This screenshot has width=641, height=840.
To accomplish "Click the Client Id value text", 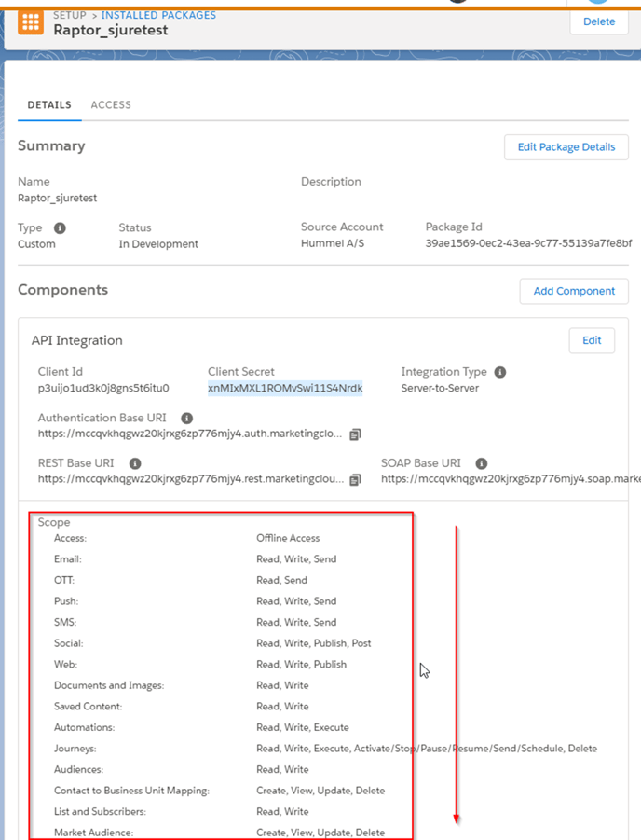I will [103, 388].
